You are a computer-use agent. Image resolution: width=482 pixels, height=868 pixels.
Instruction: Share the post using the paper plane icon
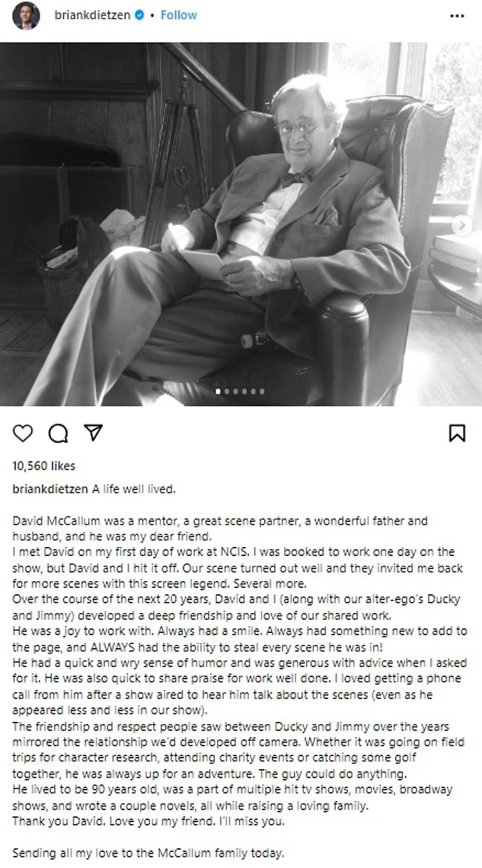(x=93, y=433)
